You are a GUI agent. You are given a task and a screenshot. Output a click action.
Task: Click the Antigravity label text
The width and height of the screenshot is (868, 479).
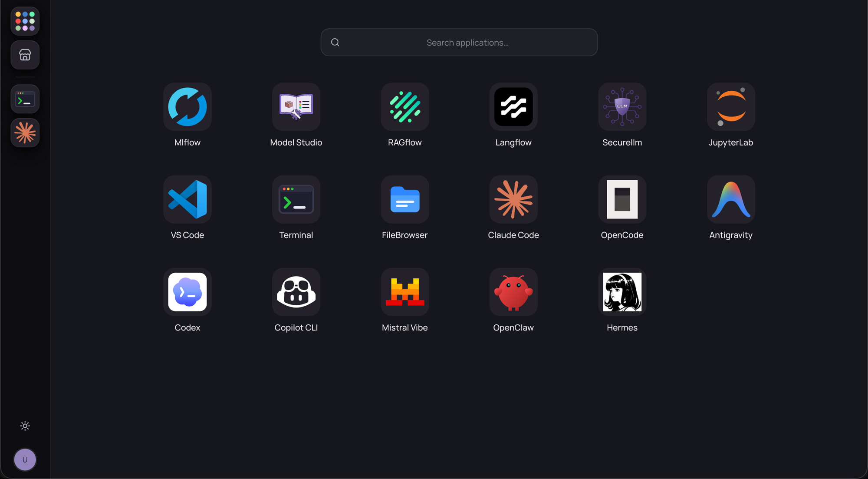pos(731,235)
